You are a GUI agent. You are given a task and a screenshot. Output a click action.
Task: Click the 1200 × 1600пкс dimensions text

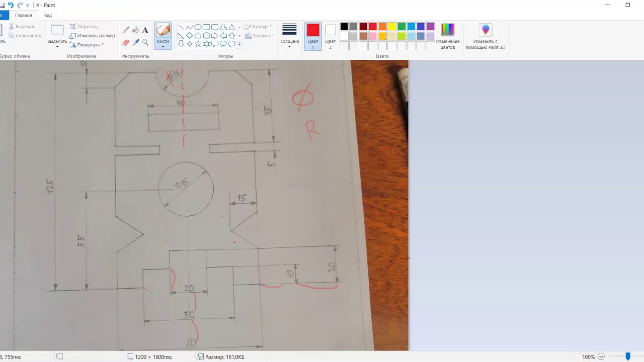[x=153, y=357]
